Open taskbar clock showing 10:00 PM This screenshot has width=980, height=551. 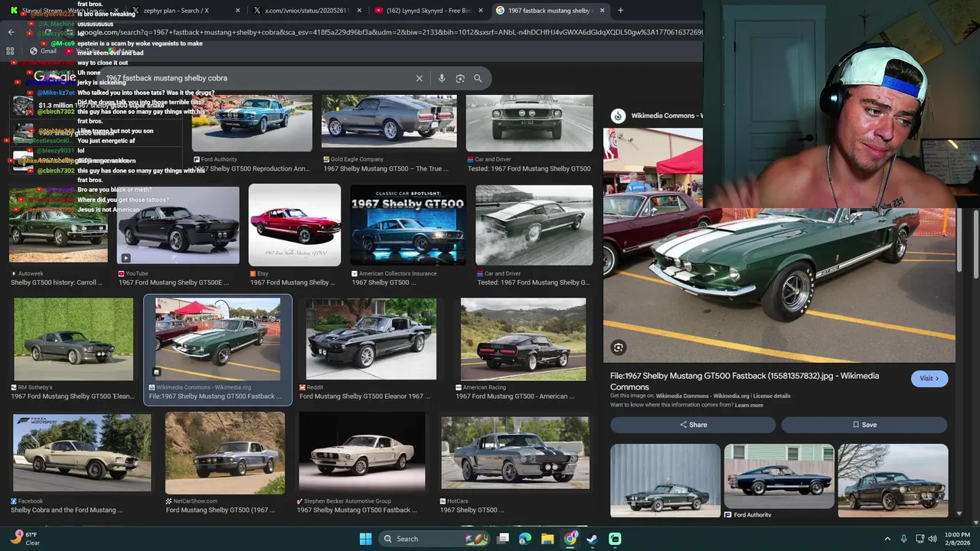(957, 539)
